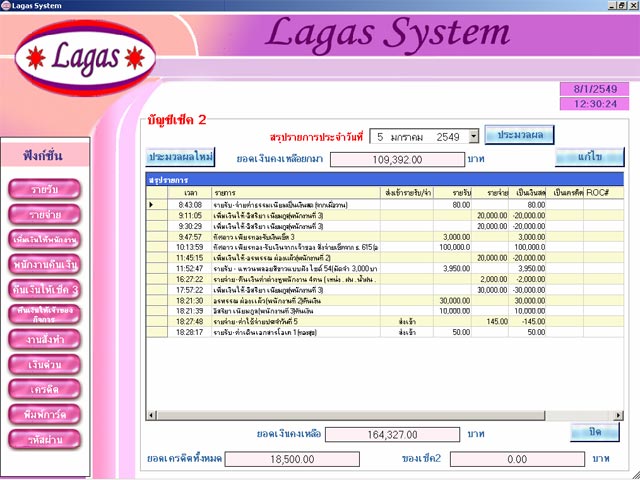Open the รหัสผ่าน sidebar button

tap(44, 440)
